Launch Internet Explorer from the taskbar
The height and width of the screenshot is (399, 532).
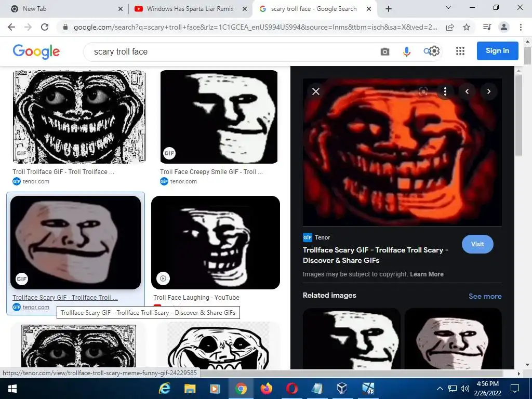point(165,389)
